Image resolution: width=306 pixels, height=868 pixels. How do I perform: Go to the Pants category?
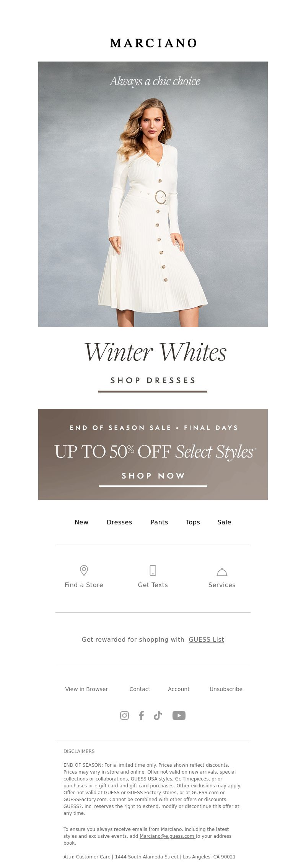[x=160, y=522]
